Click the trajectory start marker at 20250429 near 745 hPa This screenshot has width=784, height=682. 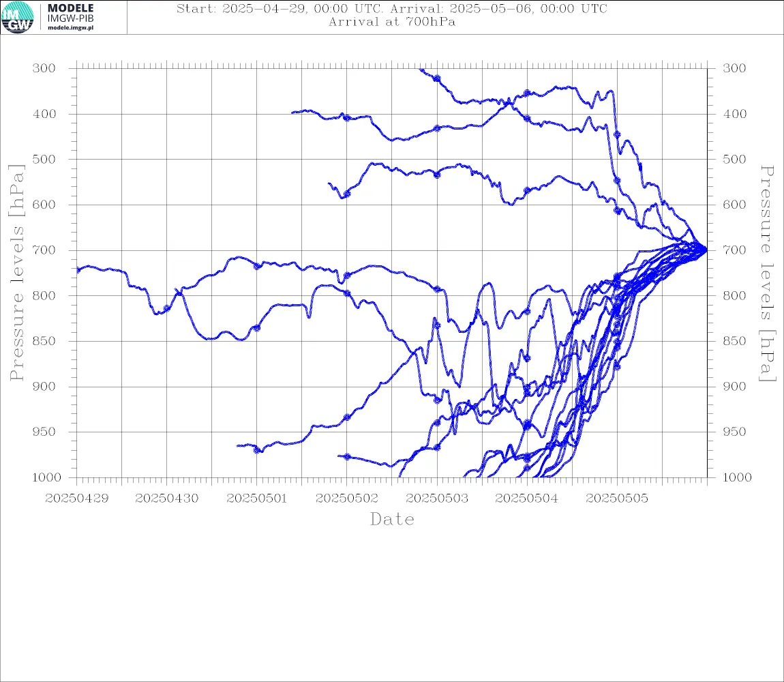[78, 270]
